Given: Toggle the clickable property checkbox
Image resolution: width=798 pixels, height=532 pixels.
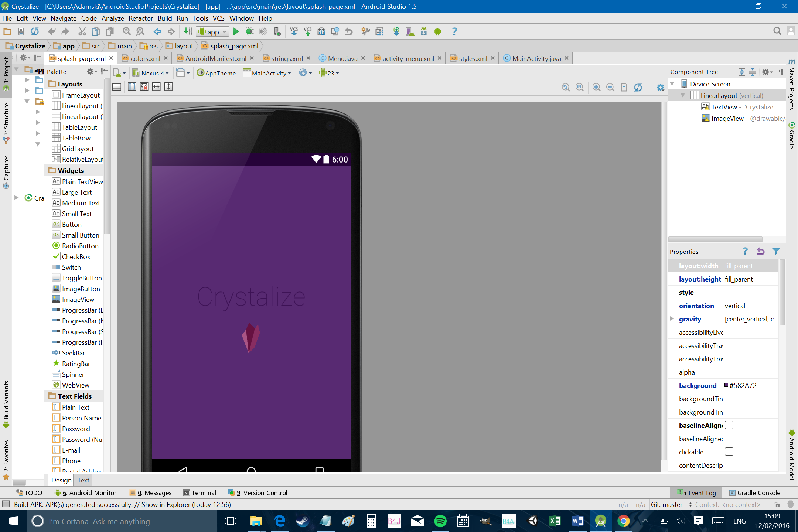Looking at the screenshot, I should (x=729, y=452).
